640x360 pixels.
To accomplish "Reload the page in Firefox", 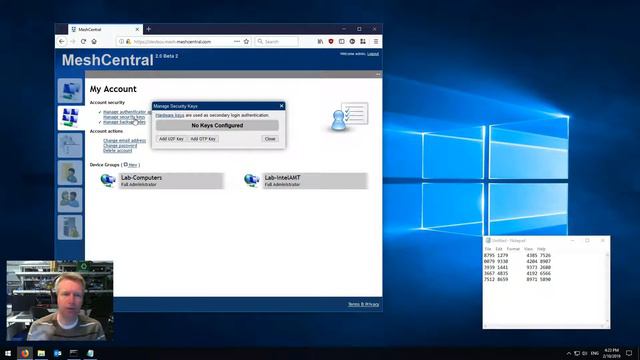I will click(x=83, y=42).
